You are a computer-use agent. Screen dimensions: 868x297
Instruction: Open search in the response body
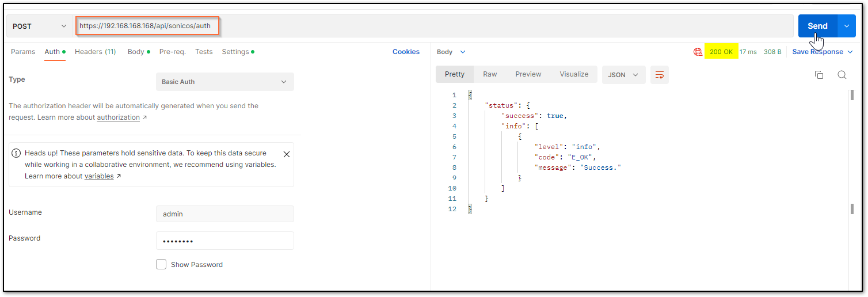point(842,75)
